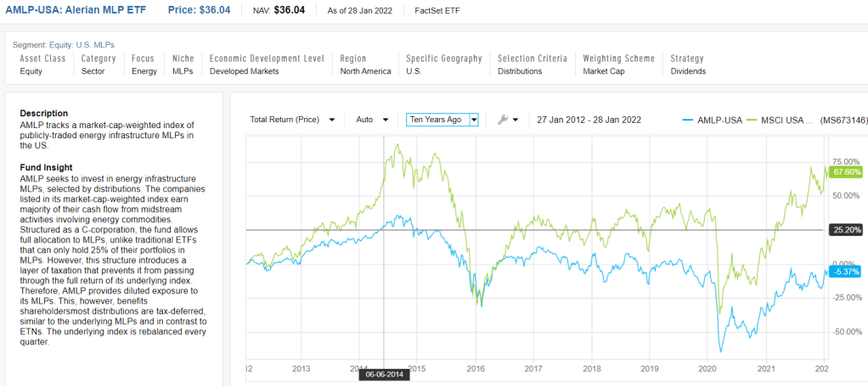Click the 2020 label on the time axis
Screen dimensions: 868x386
tap(707, 368)
